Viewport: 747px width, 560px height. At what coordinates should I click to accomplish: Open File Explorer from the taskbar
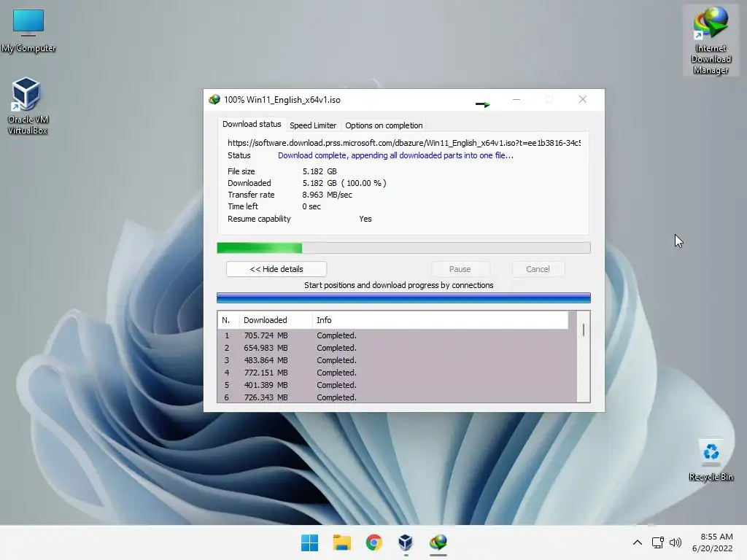(x=341, y=542)
